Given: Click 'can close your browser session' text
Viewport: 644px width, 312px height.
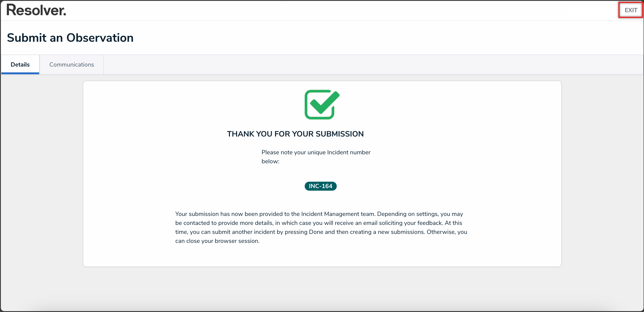Looking at the screenshot, I should click(217, 241).
